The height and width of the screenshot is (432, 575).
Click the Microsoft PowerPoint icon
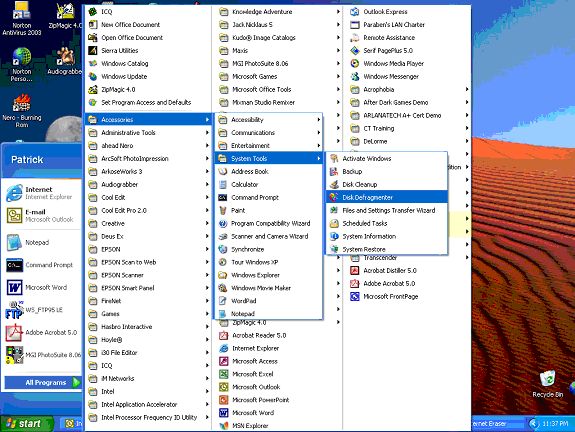point(224,400)
